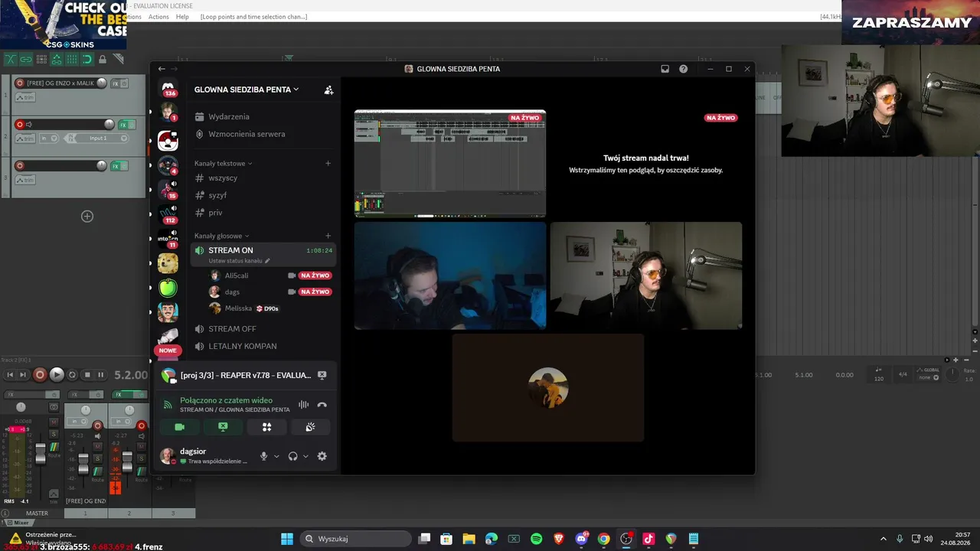Screen dimensions: 980x551
Task: Open Discord activities launcher button
Action: click(x=266, y=427)
